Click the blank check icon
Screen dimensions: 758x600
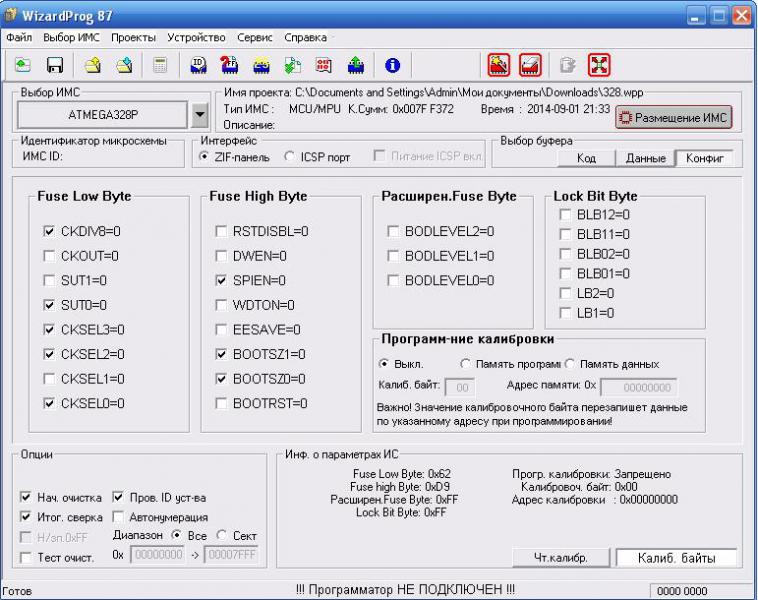(229, 65)
